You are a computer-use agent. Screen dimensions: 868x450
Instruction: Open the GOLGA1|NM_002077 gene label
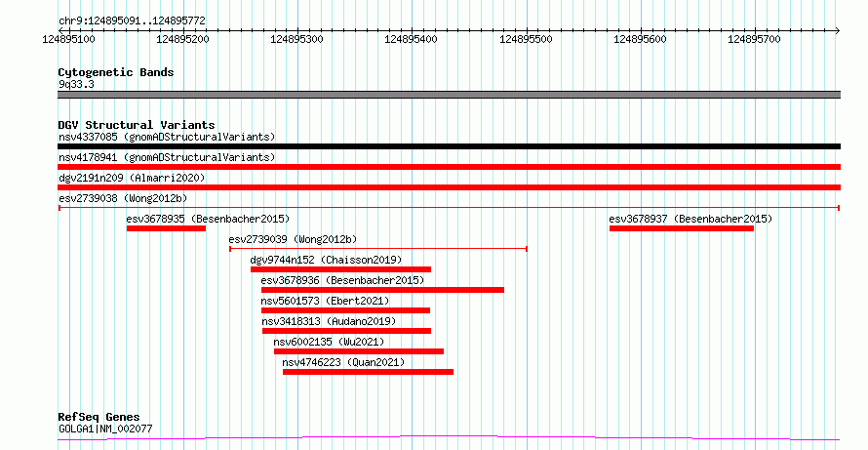pos(105,429)
